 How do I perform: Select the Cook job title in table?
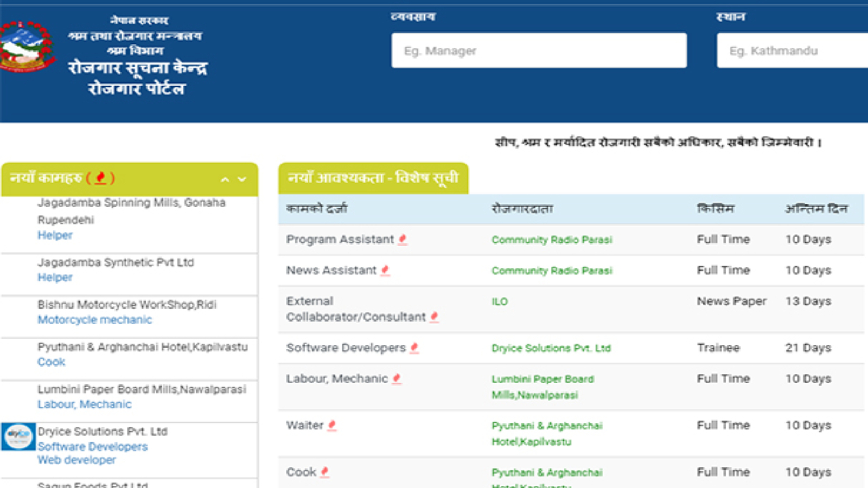point(301,472)
